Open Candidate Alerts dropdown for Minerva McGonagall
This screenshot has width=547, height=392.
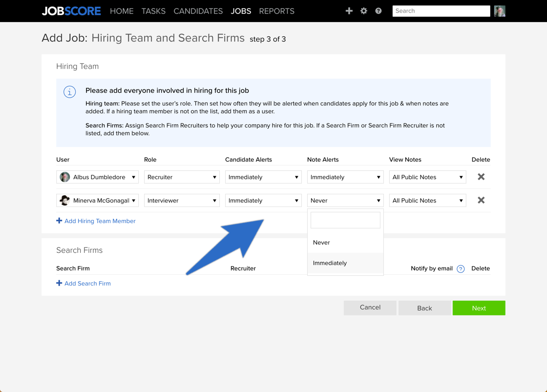[263, 201]
